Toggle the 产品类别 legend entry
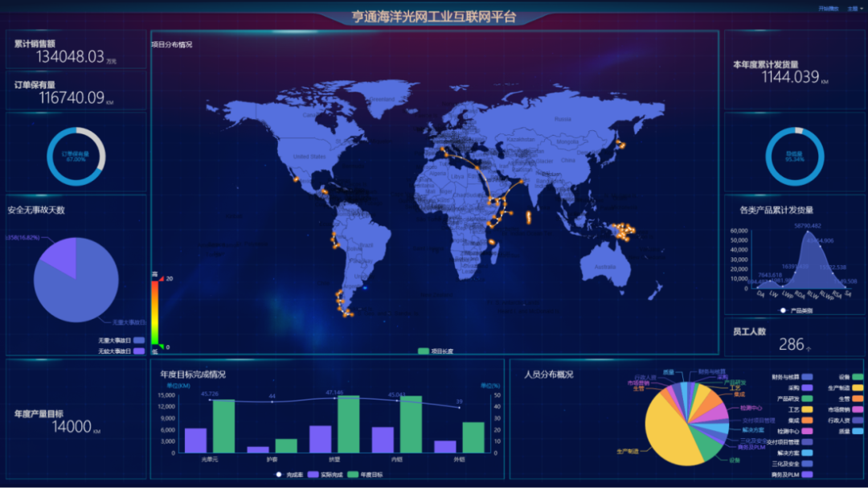Image resolution: width=868 pixels, height=488 pixels. click(796, 311)
